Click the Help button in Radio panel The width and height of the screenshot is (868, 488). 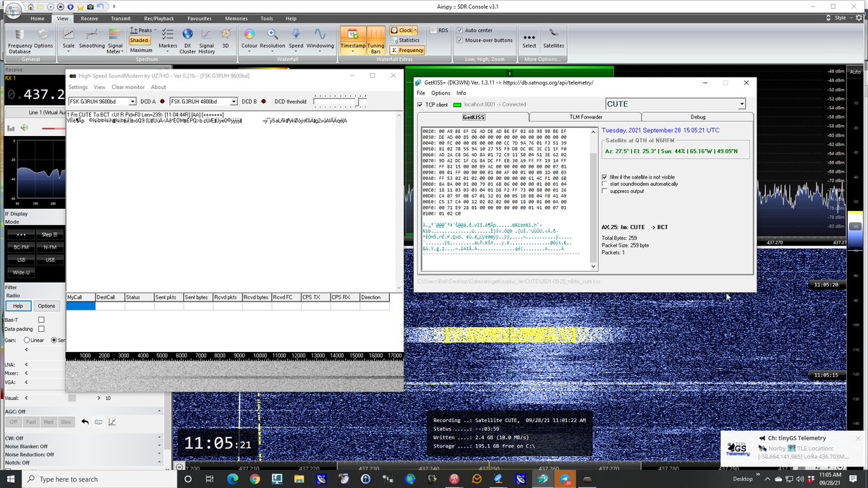[x=18, y=306]
